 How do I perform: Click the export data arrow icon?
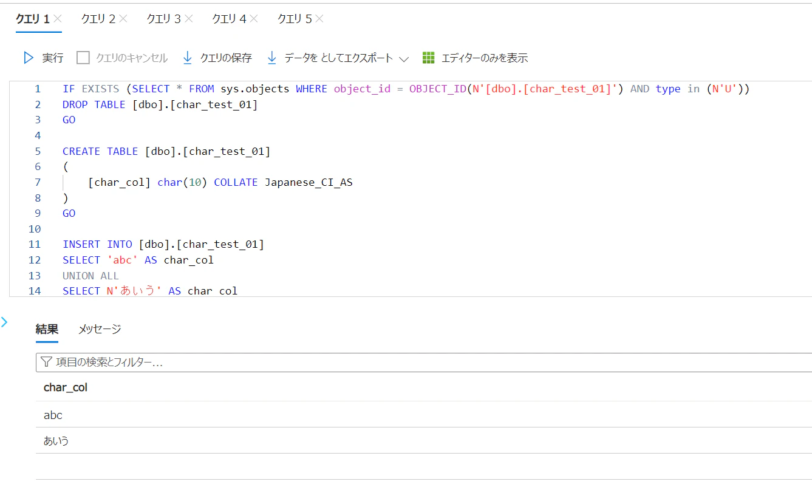pos(272,58)
